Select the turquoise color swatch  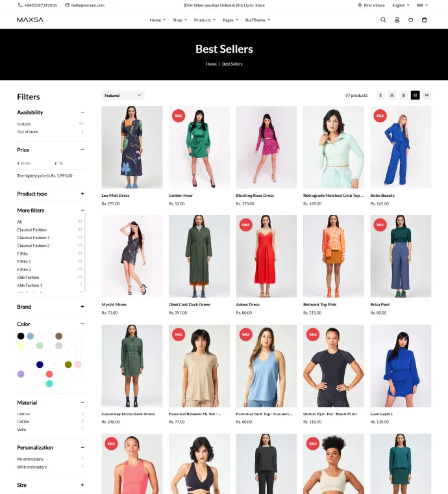[49, 383]
